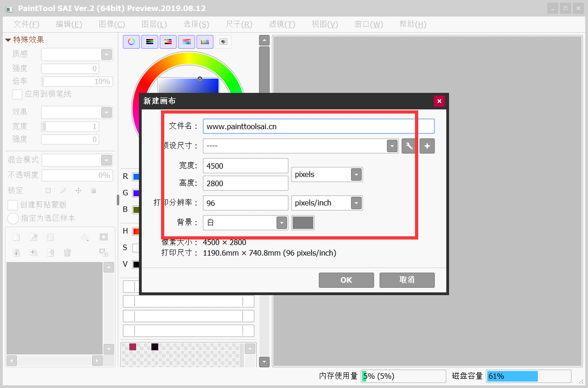
Task: Click the layer list scroll-left arrow
Action: [x=12, y=361]
